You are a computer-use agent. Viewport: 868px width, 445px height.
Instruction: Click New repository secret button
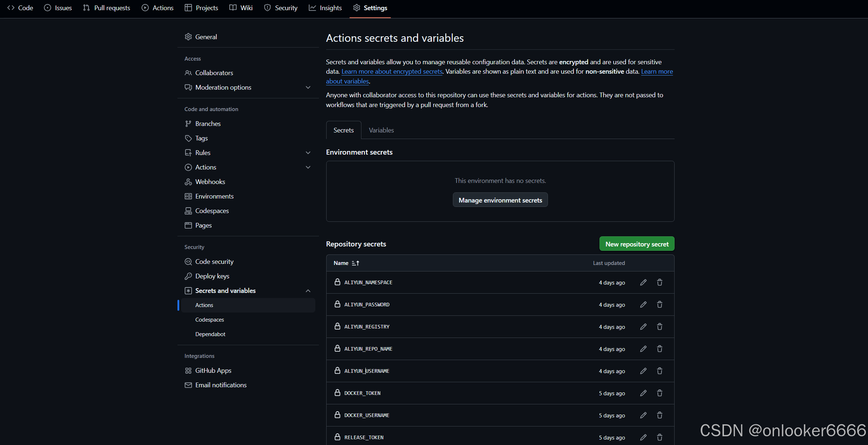pyautogui.click(x=636, y=244)
